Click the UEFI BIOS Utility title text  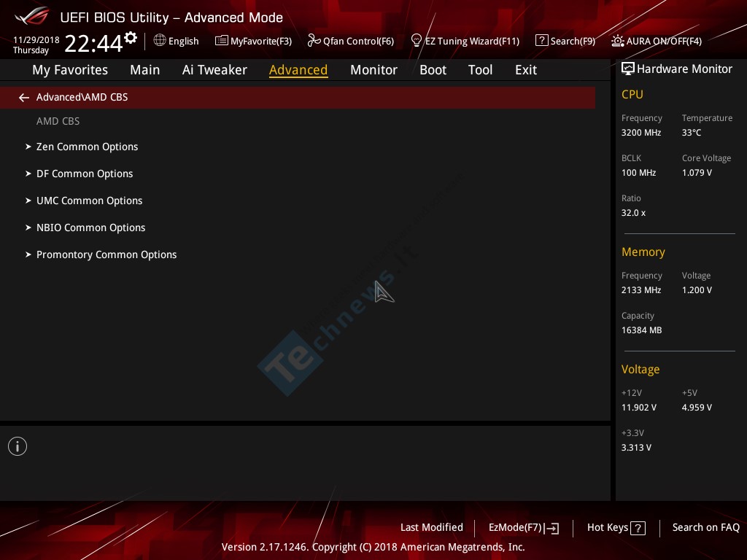click(x=171, y=17)
